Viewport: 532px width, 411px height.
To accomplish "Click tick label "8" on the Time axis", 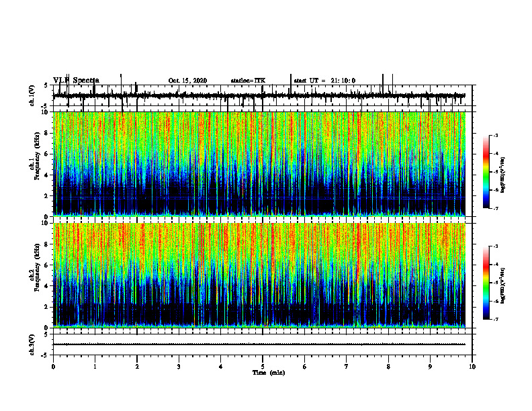I will click(x=388, y=367).
